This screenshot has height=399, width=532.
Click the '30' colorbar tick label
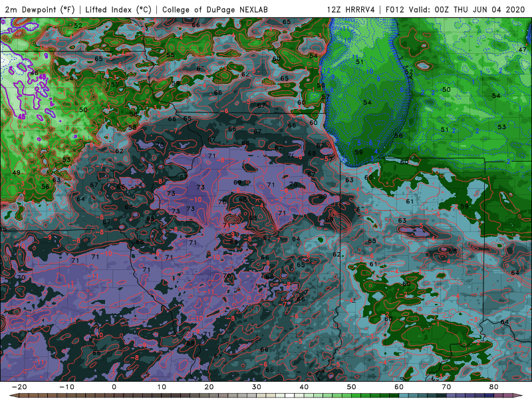click(257, 387)
